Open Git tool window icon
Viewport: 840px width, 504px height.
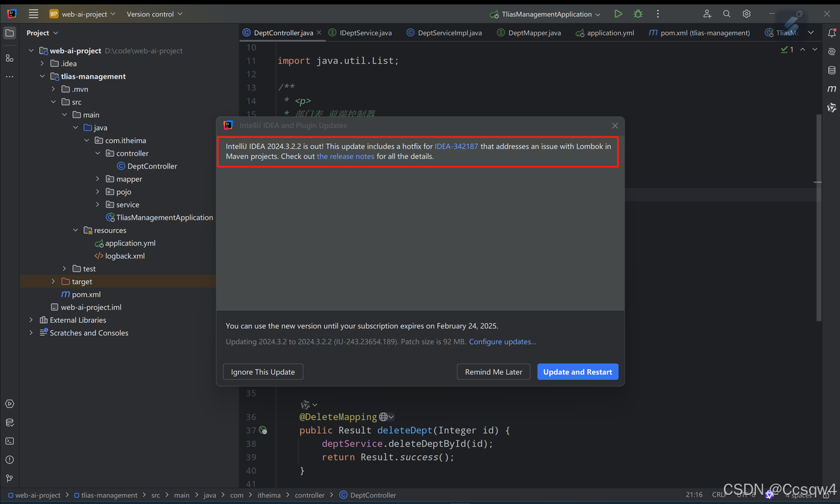tap(9, 478)
